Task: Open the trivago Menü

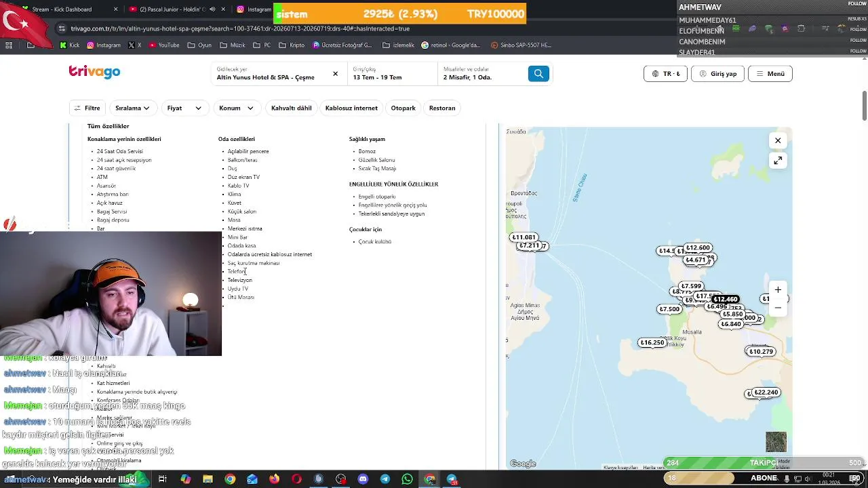Action: click(770, 74)
